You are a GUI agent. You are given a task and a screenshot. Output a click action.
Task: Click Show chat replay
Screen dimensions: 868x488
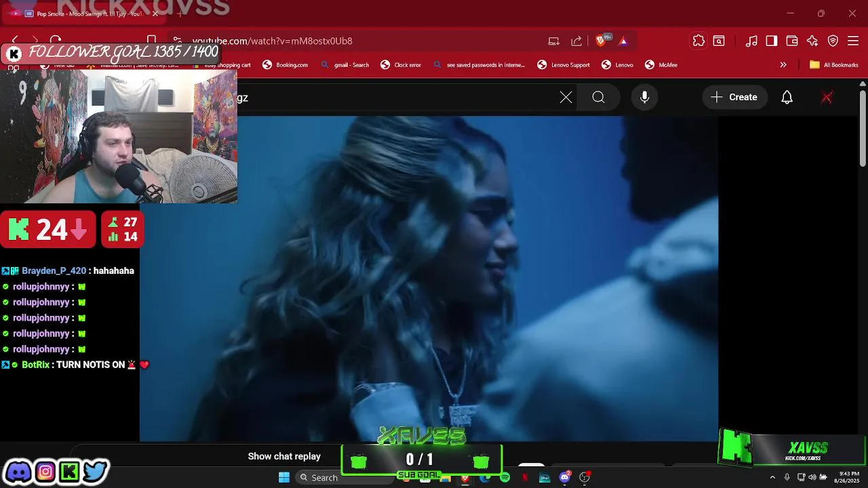[x=284, y=456]
